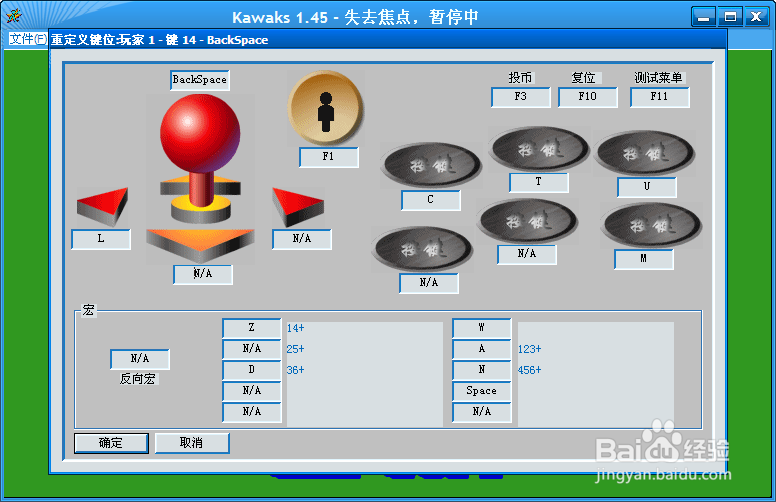Click the A macro key button

tap(482, 349)
